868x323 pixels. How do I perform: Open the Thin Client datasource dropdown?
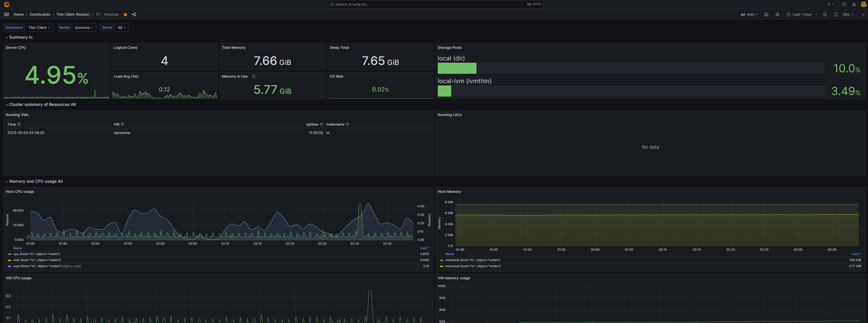39,28
